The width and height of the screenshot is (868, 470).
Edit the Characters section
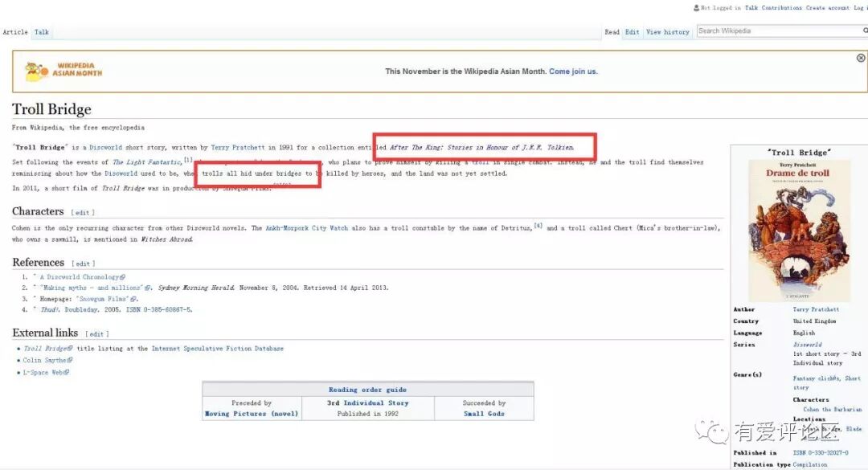[83, 213]
